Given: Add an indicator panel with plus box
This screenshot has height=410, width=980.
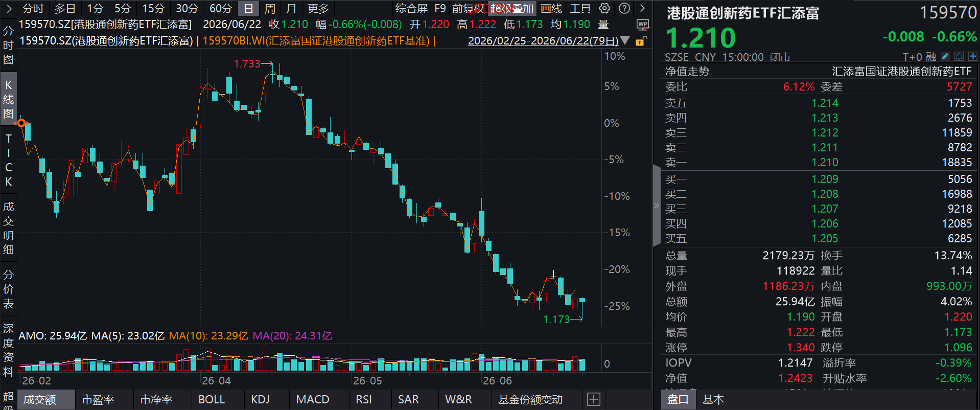Looking at the screenshot, I should (x=594, y=399).
